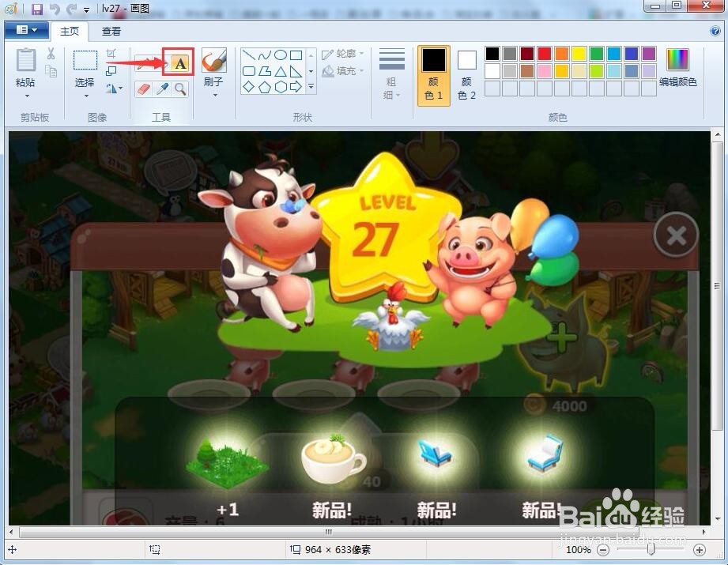Pick the red color swatch

point(544,54)
